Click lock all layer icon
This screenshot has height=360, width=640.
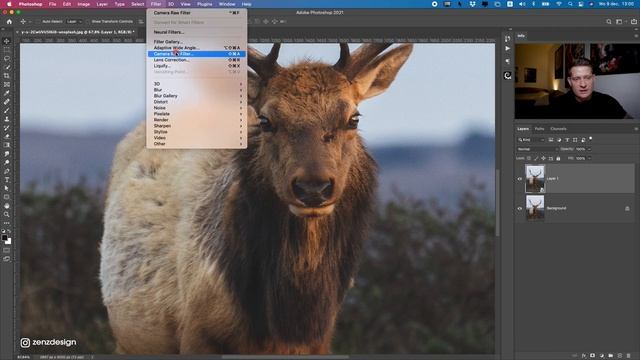tap(558, 158)
